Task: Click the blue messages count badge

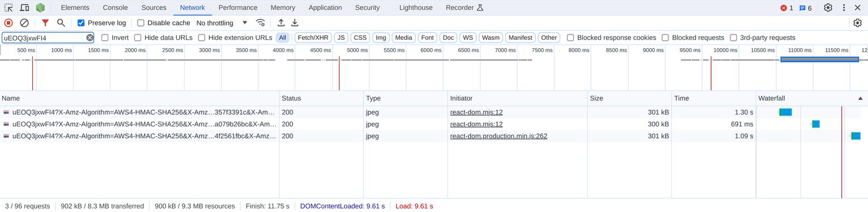Action: pyautogui.click(x=806, y=8)
